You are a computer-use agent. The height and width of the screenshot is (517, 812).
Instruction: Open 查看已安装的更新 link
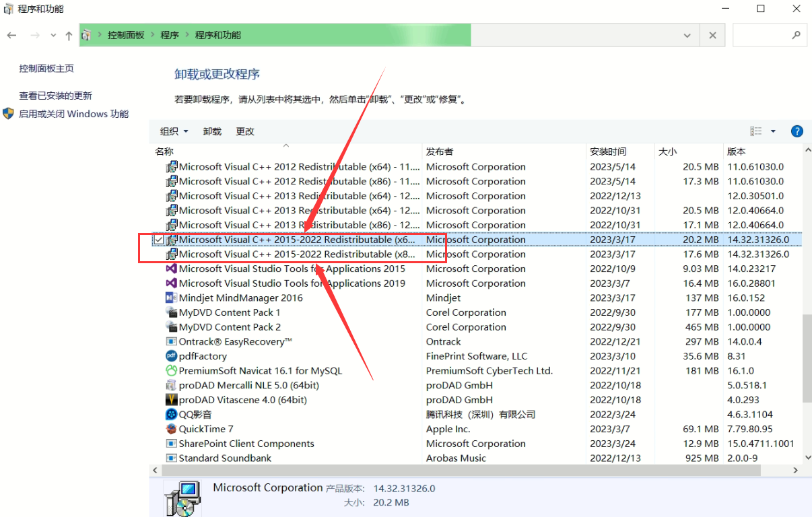(55, 96)
